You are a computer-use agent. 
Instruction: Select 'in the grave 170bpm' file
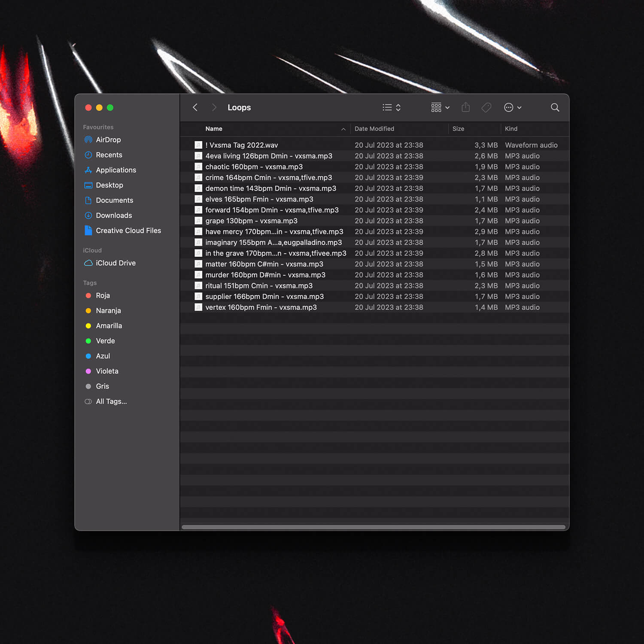[x=374, y=253]
